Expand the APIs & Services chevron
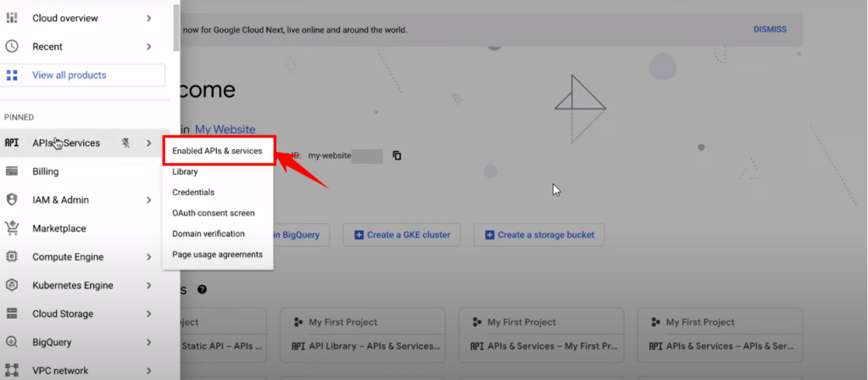The width and height of the screenshot is (868, 380). 149,142
